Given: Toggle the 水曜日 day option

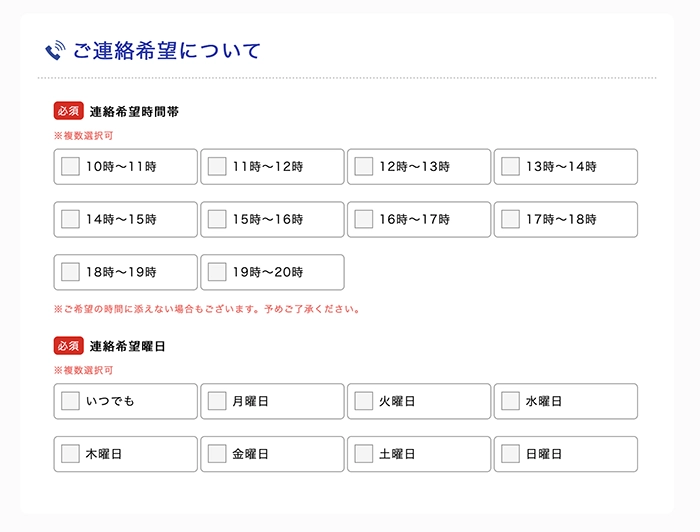Looking at the screenshot, I should [510, 401].
